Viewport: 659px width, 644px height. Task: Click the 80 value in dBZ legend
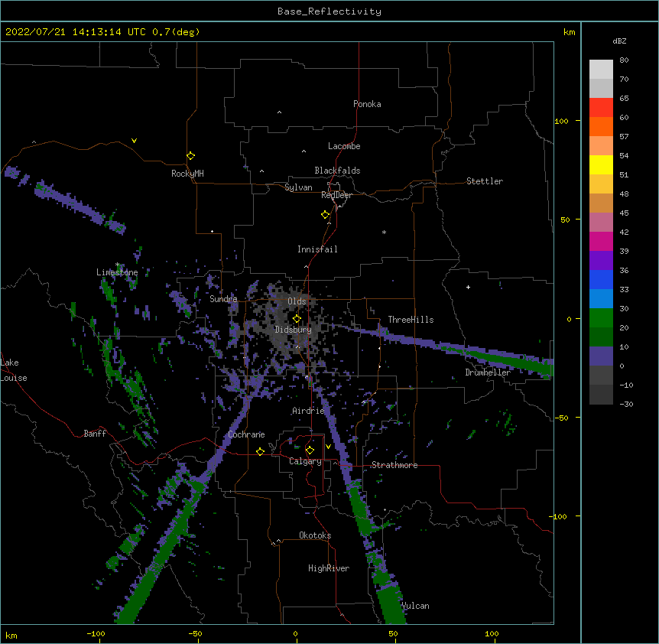[624, 60]
